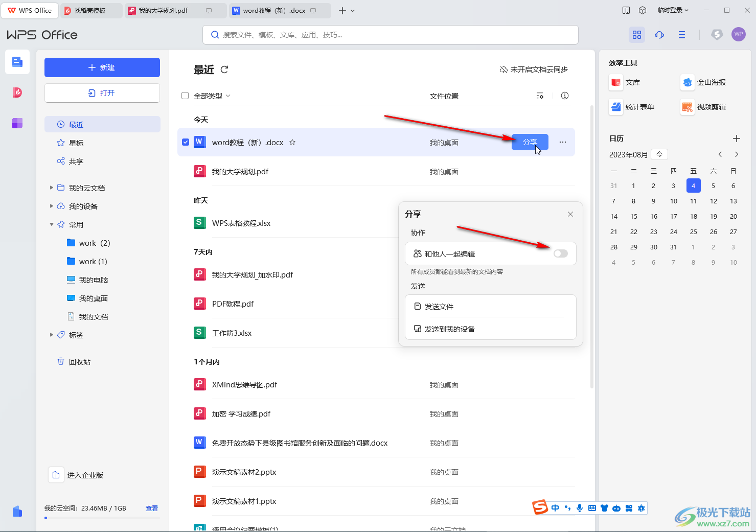Open the purple apps icon in left rail
The height and width of the screenshot is (532, 756).
click(x=17, y=123)
